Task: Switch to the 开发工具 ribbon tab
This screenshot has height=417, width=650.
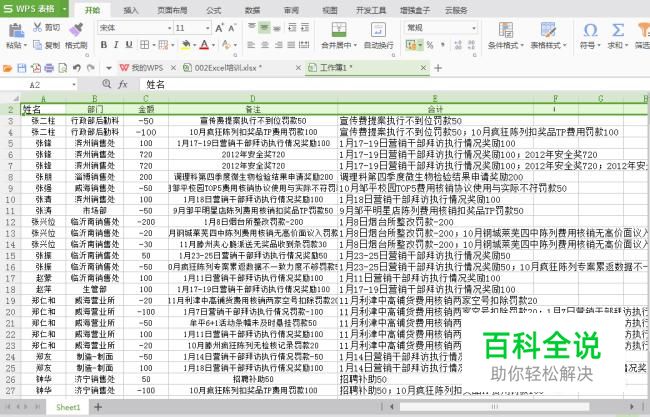Action: (x=371, y=10)
